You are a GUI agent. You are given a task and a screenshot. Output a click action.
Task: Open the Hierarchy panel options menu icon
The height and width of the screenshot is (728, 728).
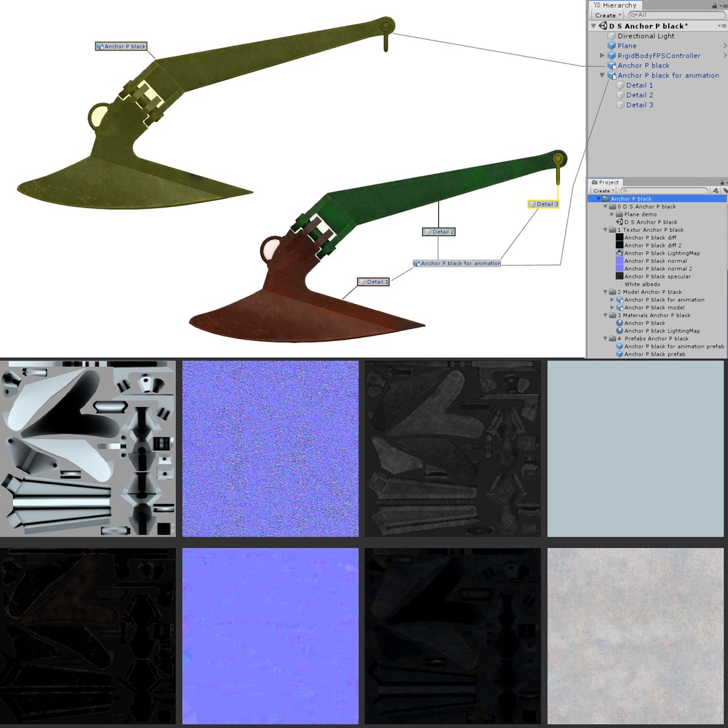(723, 5)
